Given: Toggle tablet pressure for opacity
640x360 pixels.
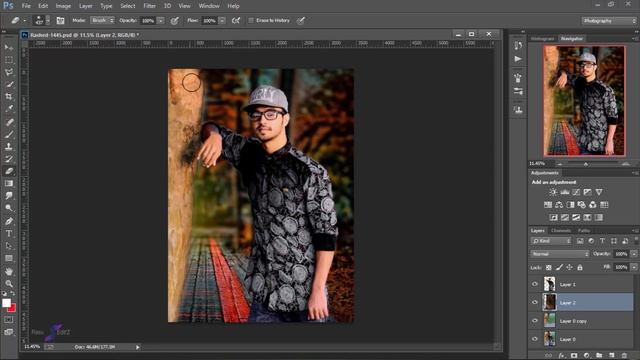Looking at the screenshot, I should 175,20.
